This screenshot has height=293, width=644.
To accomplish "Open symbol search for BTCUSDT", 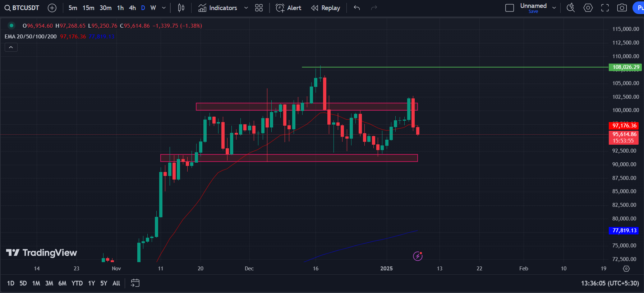I will click(22, 8).
